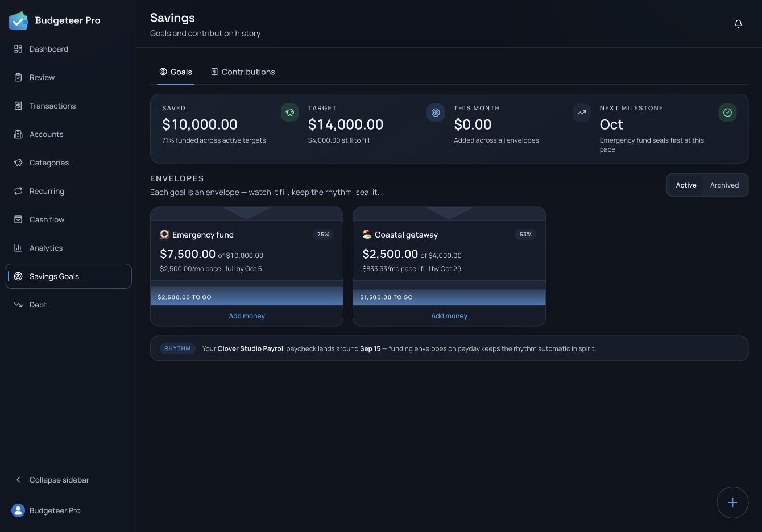Add money to Coastal getaway
This screenshot has height=532, width=762.
pyautogui.click(x=449, y=316)
